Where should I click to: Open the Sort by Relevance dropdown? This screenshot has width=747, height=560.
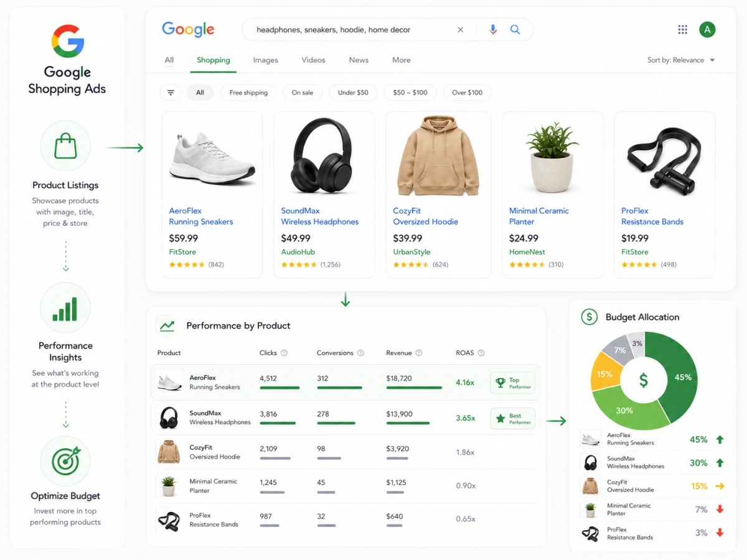(x=681, y=60)
